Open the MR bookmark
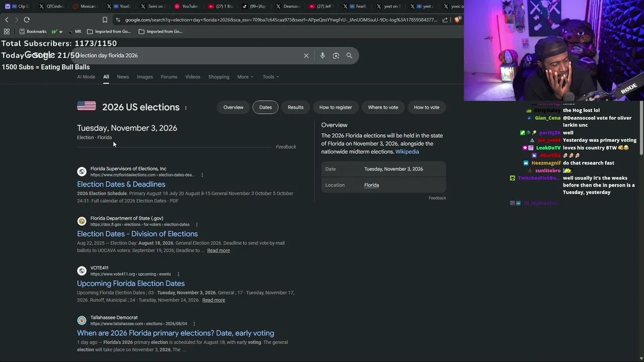Image resolution: width=644 pixels, height=362 pixels. [74, 31]
